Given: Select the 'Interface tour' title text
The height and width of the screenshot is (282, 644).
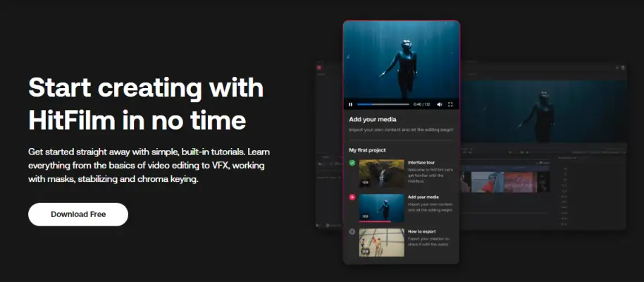Looking at the screenshot, I should click(421, 162).
